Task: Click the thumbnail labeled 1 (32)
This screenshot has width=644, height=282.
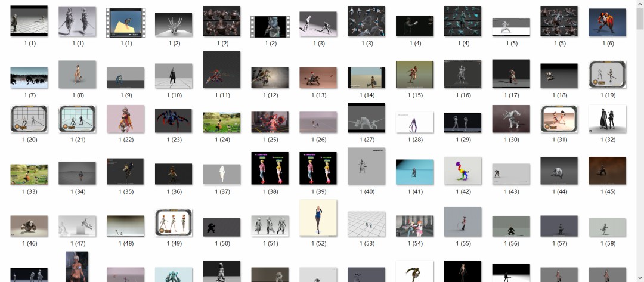Action: (607, 119)
